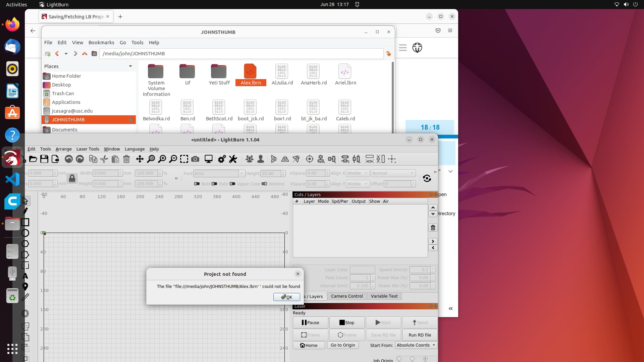Open Device Settings wrench-screwdriver icon
Image resolution: width=644 pixels, height=362 pixels.
tap(233, 159)
